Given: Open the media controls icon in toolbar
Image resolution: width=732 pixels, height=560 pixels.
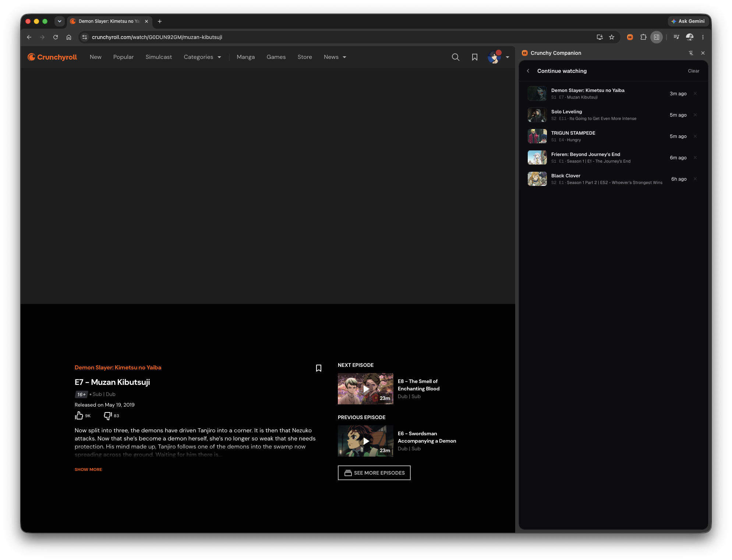Looking at the screenshot, I should pos(676,37).
